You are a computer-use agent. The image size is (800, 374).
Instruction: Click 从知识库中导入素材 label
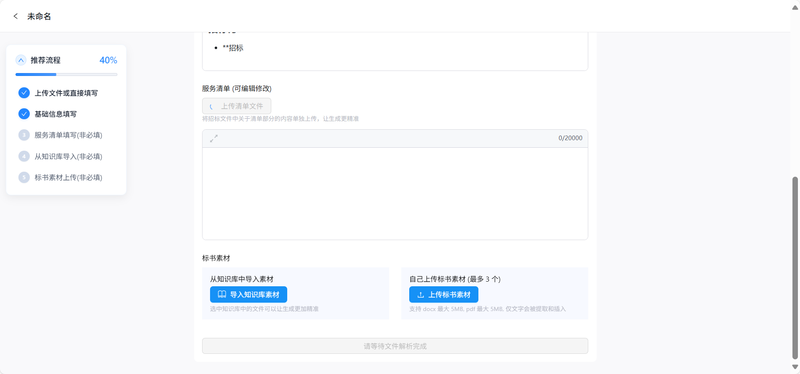coord(242,279)
